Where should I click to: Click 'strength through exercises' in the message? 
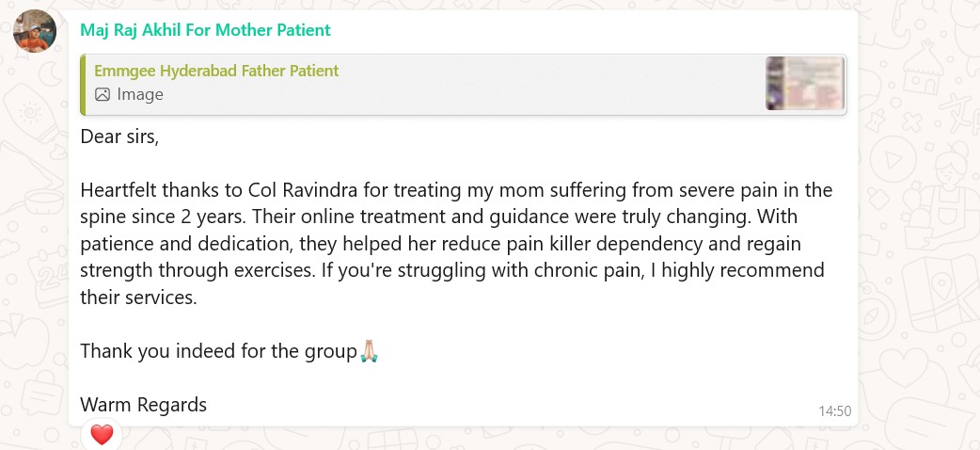point(198,270)
